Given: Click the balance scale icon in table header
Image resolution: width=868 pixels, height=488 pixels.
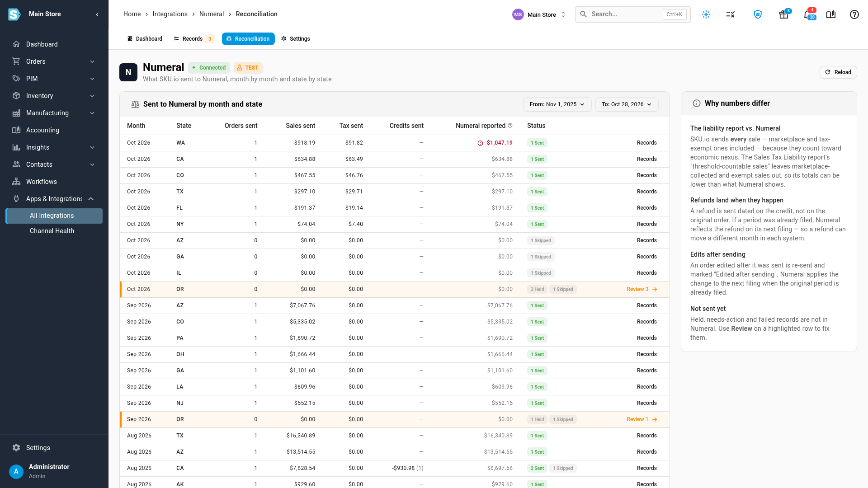Looking at the screenshot, I should [135, 104].
